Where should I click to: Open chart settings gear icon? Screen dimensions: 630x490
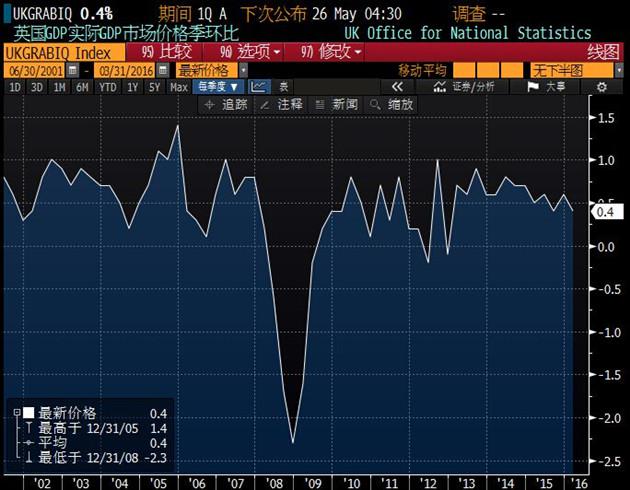[601, 87]
